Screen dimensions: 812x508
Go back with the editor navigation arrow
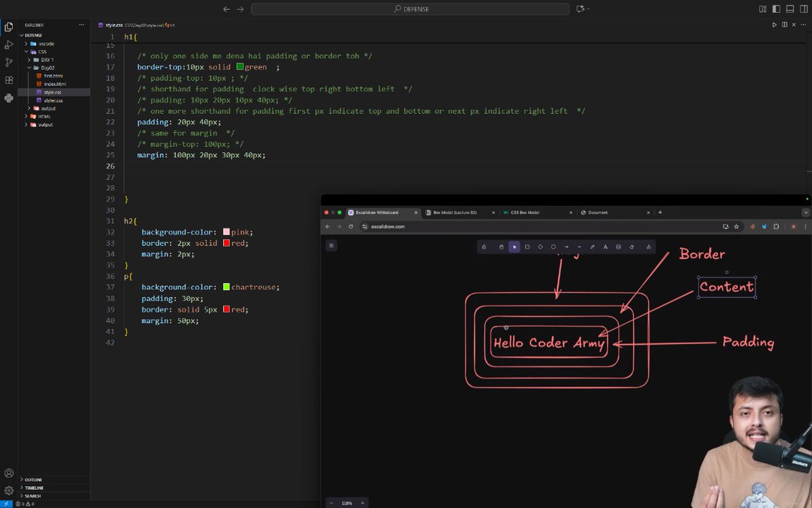pos(226,9)
